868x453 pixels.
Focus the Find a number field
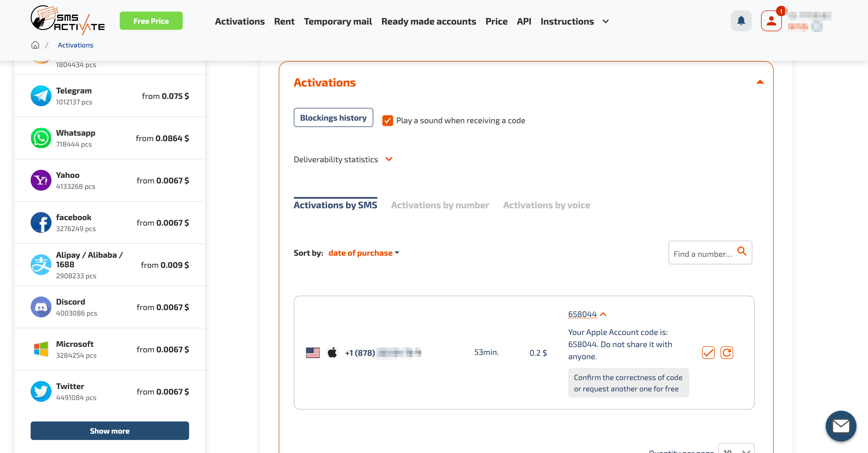point(710,253)
